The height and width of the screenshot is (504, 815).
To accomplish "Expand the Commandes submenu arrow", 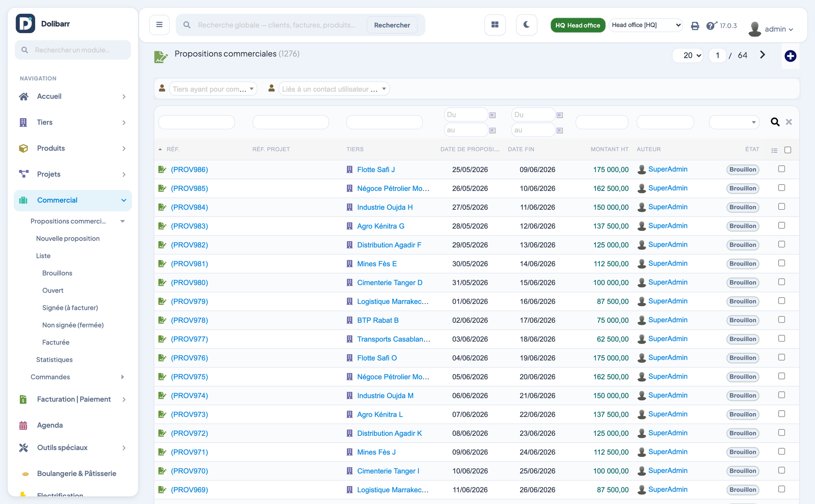I will (123, 377).
